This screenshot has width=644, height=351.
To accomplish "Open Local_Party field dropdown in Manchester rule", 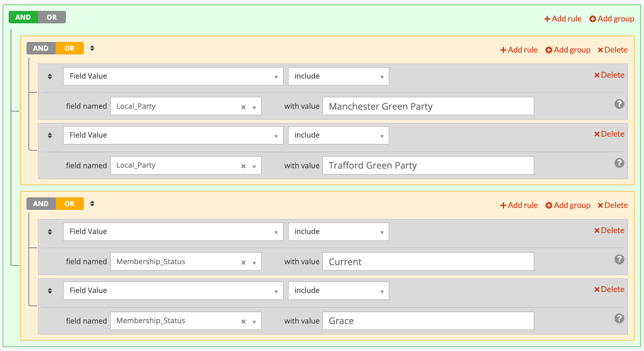I will point(186,106).
